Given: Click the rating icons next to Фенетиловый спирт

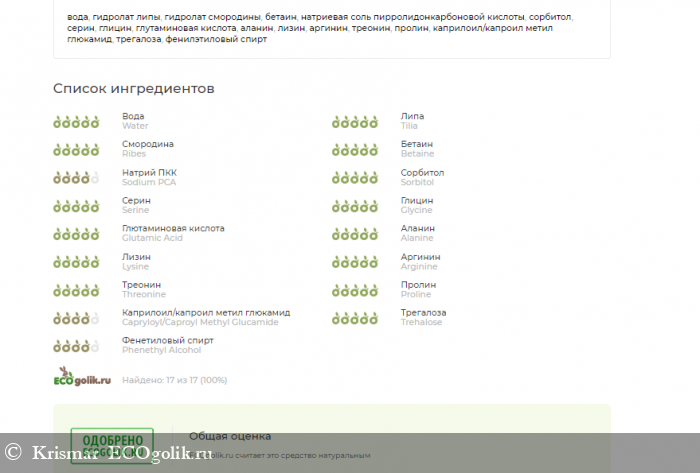Looking at the screenshot, I should click(x=76, y=346).
